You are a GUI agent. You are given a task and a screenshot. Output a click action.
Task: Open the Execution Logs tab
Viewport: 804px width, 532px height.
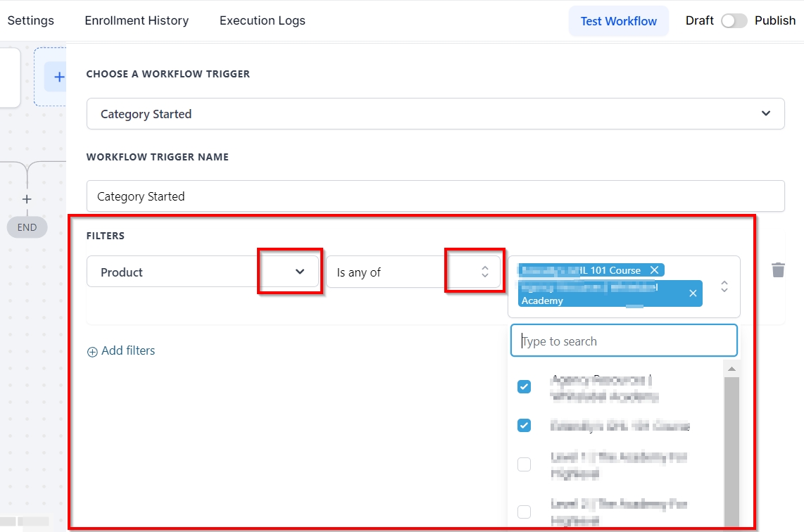[x=262, y=20]
